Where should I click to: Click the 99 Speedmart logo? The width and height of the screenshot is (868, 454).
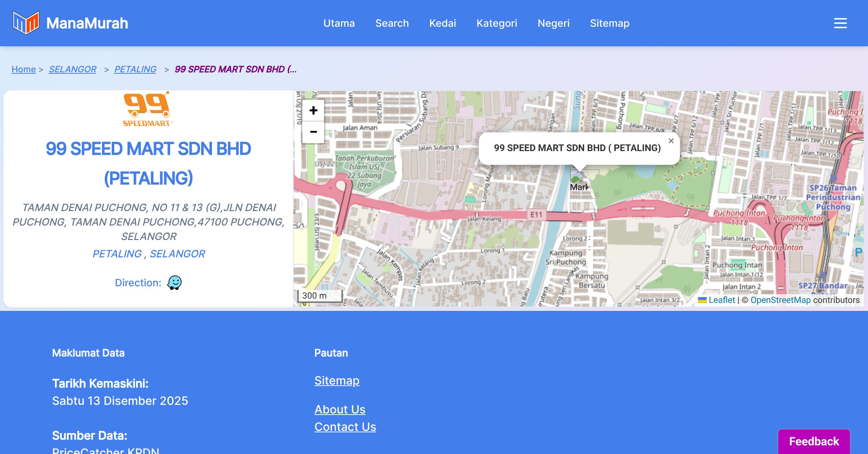tap(148, 109)
